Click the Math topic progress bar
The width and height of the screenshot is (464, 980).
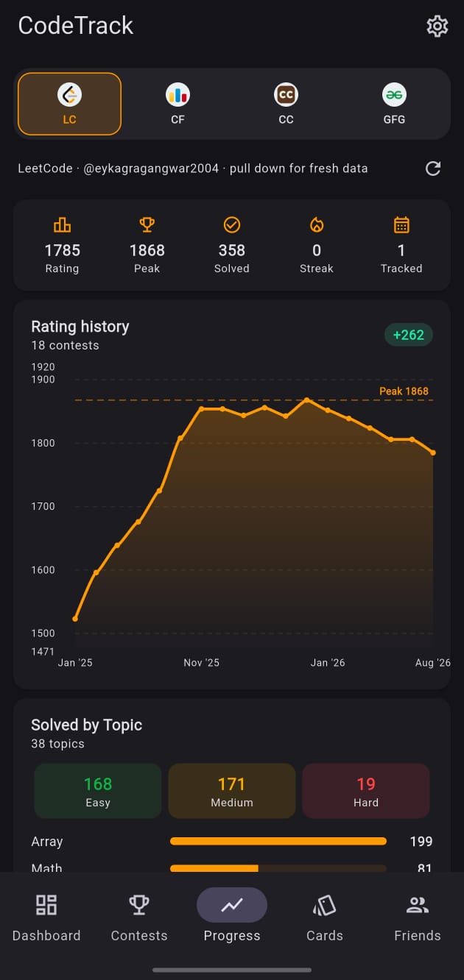coord(278,869)
